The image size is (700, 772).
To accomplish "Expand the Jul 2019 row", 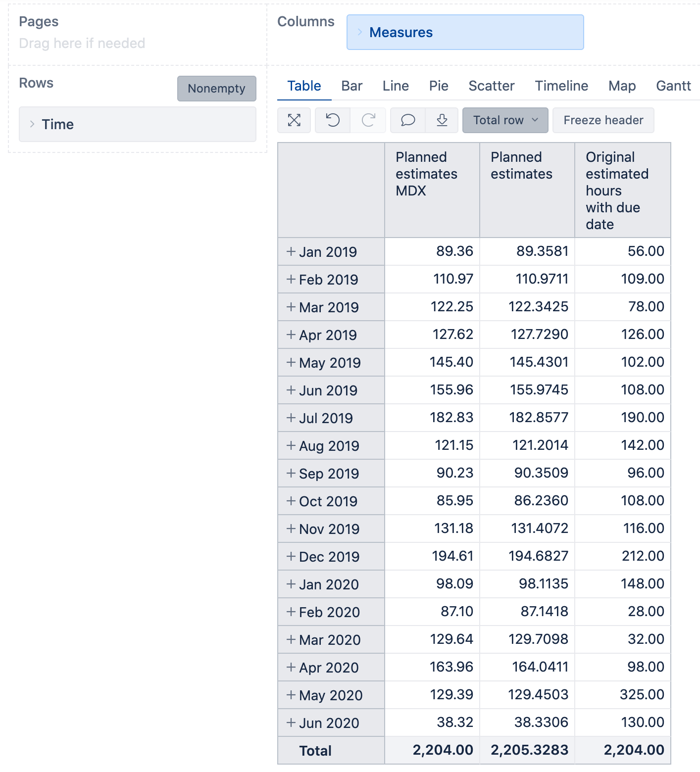I will 291,418.
